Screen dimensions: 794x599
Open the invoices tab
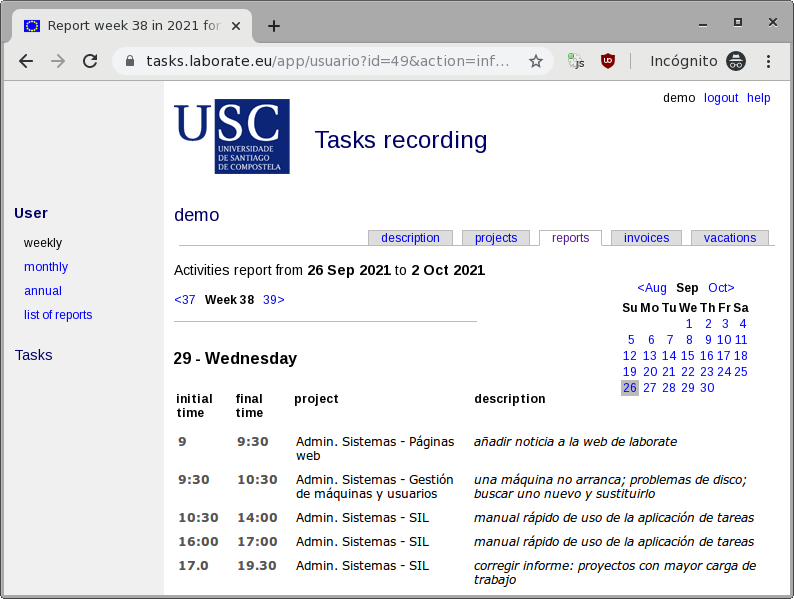[x=646, y=238]
